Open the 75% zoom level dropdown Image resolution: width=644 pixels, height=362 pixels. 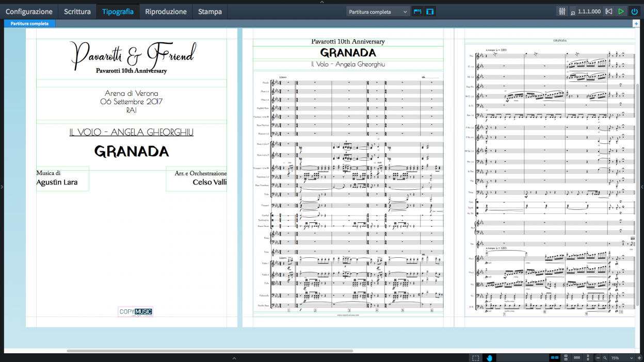622,358
